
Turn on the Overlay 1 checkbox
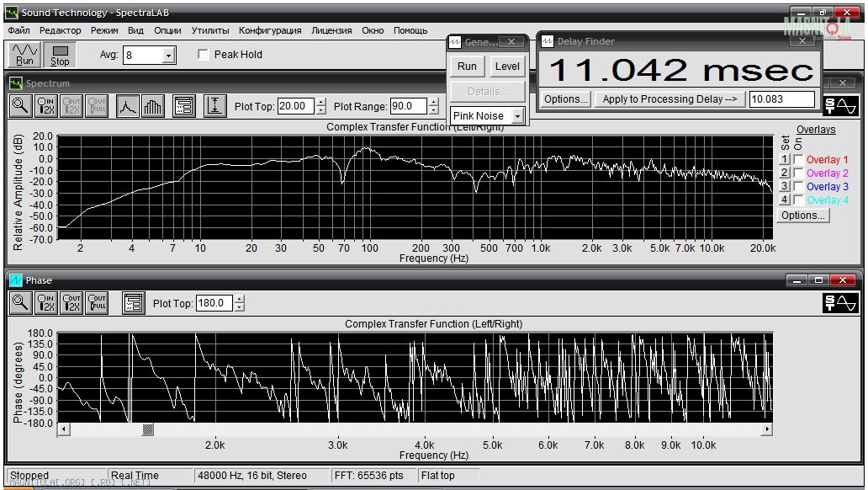(x=799, y=159)
